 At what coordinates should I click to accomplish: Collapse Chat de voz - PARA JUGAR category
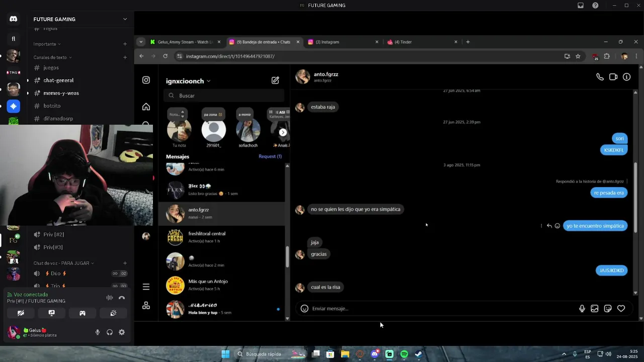[63, 263]
